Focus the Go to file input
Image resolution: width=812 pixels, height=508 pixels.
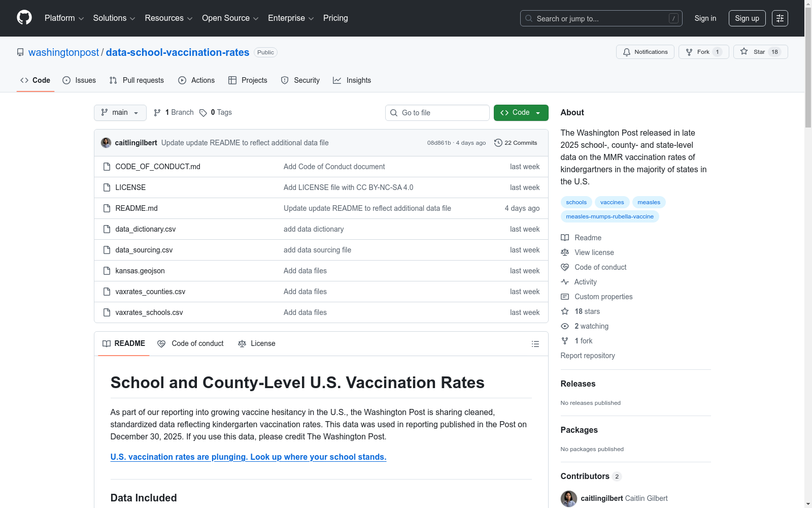pos(437,113)
